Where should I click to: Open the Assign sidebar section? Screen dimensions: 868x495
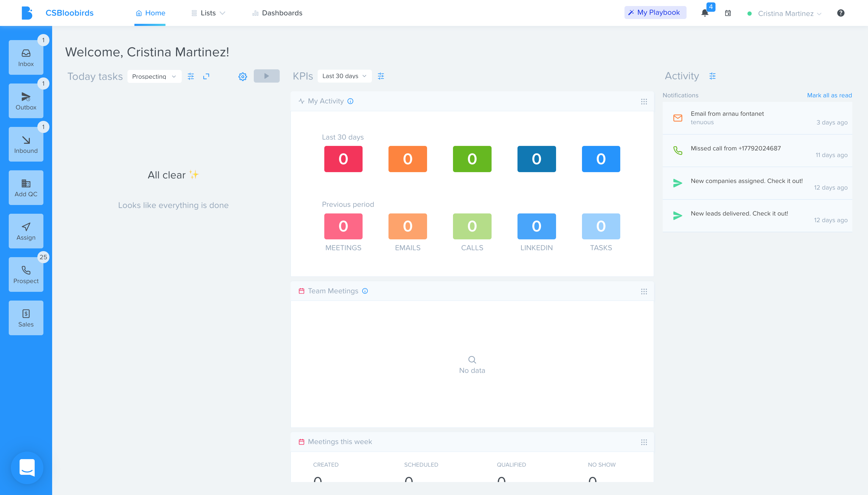tap(26, 231)
